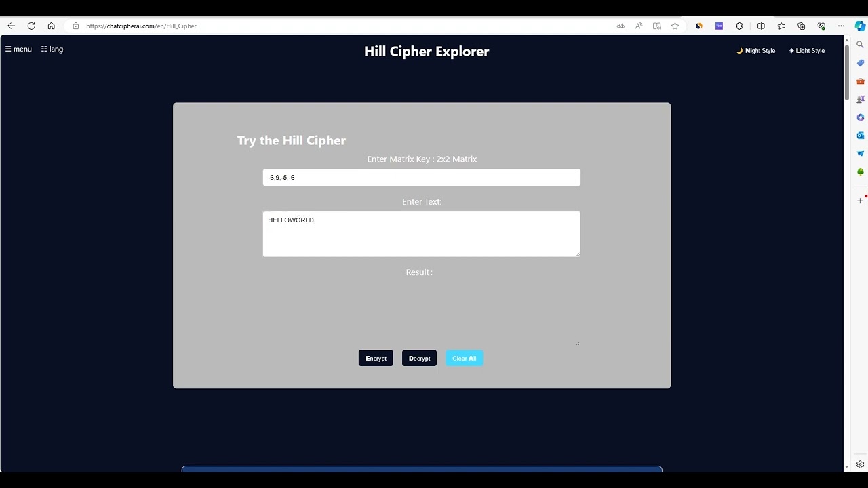Viewport: 868px width, 488px height.
Task: Click the 'Result :' label
Action: [419, 272]
